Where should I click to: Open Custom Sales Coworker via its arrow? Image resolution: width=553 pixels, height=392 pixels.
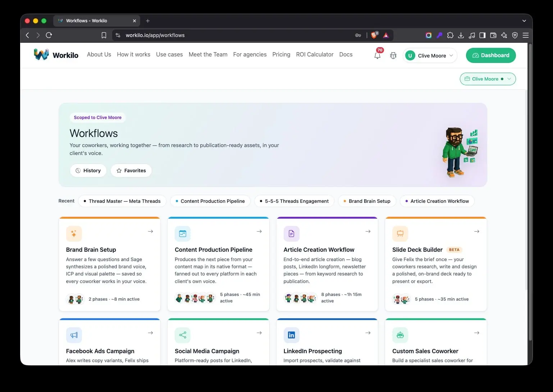point(477,333)
